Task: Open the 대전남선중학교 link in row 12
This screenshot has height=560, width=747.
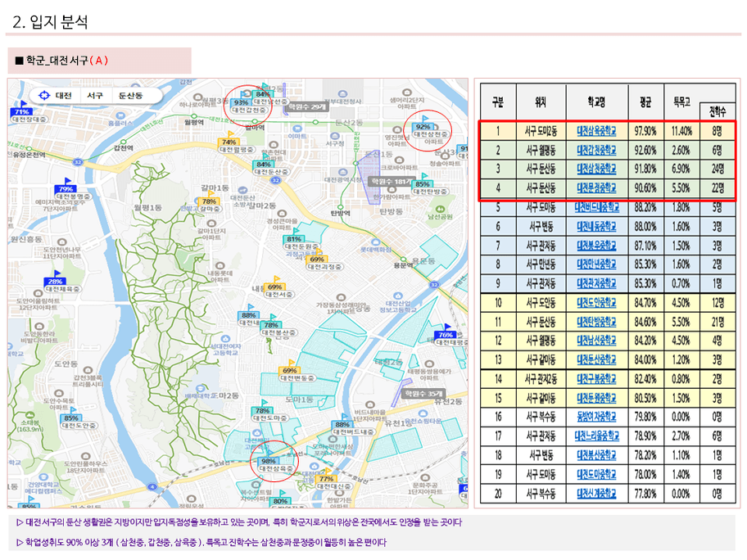Action: (x=596, y=341)
